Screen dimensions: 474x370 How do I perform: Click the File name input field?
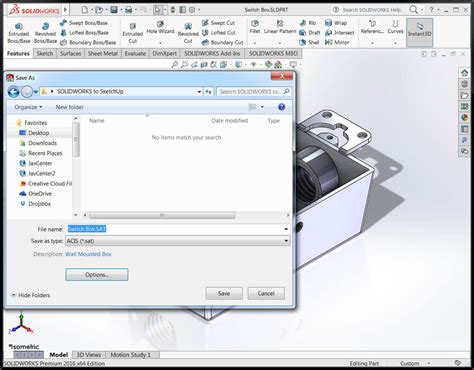tap(177, 229)
